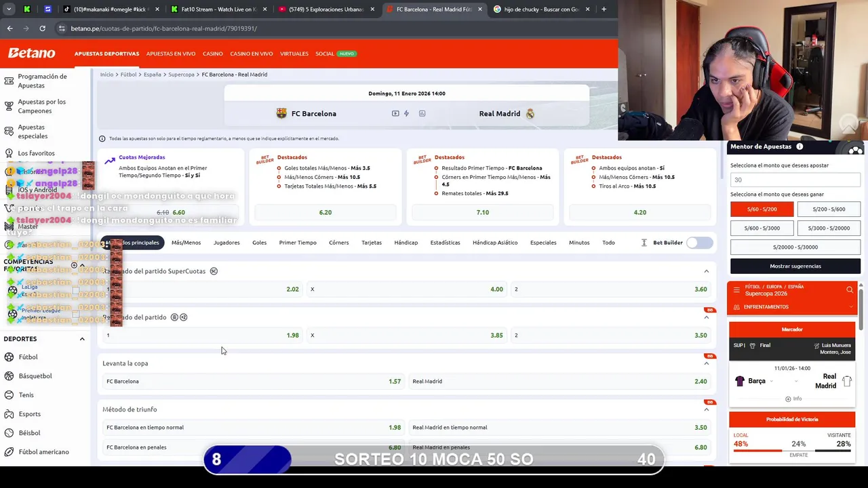Click the Betano logo
The image size is (868, 488).
pos(31,53)
